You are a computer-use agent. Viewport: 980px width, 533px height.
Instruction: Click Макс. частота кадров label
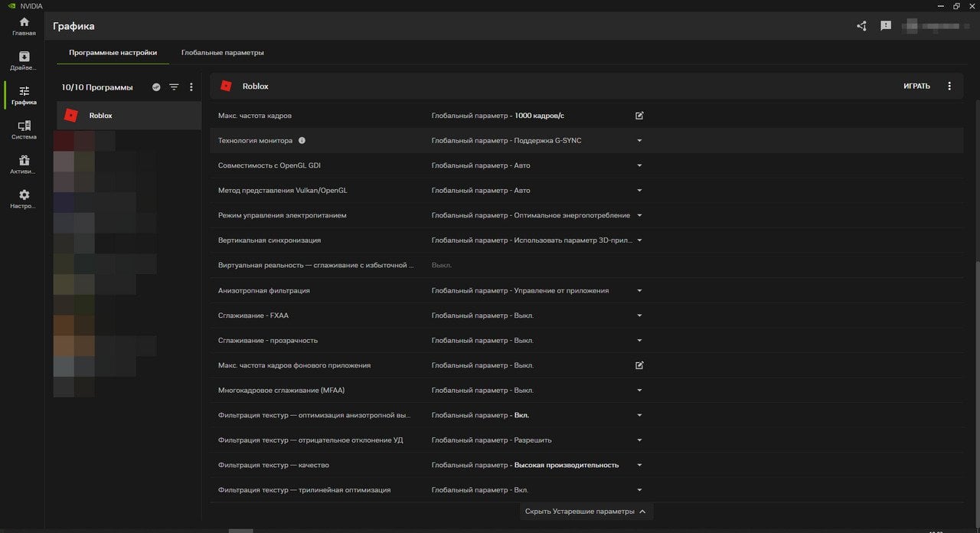(255, 116)
